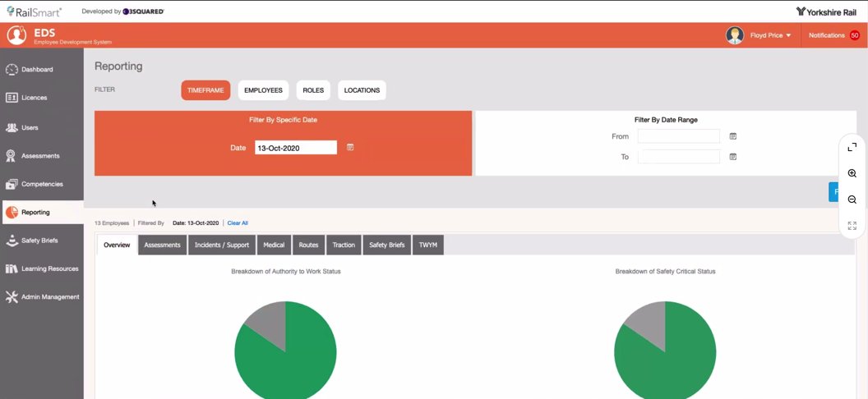
Task: Click the zoom in magnifier icon
Action: (x=852, y=173)
